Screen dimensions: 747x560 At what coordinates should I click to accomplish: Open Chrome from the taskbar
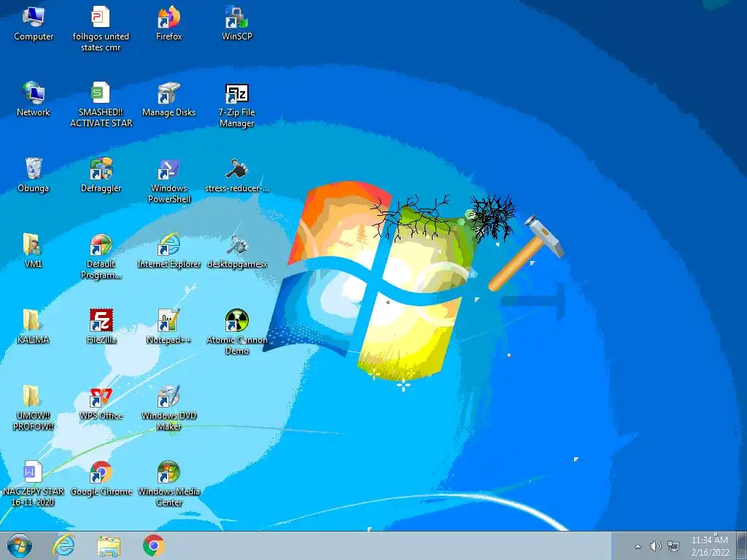pyautogui.click(x=153, y=545)
